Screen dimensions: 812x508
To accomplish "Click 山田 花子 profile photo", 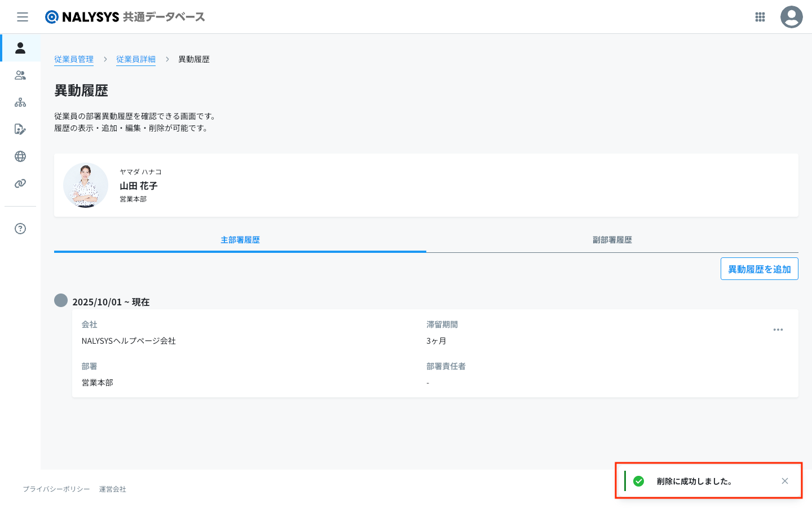I will pos(86,186).
